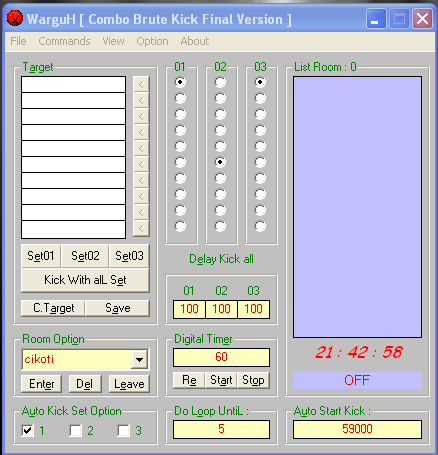This screenshot has height=455, width=438.
Task: Select the sixth radio button in column 02
Action: tap(220, 162)
